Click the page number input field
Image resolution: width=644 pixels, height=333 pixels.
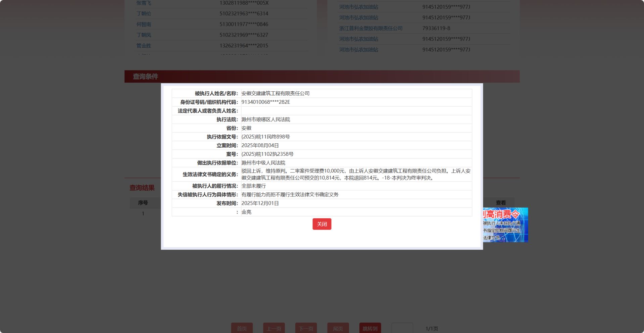402,328
